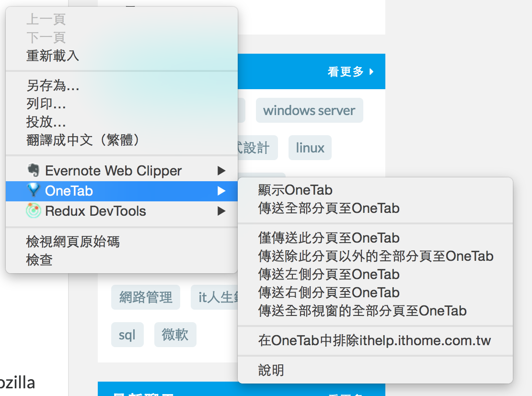Open the sql tag
This screenshot has width=532, height=396.
[127, 335]
